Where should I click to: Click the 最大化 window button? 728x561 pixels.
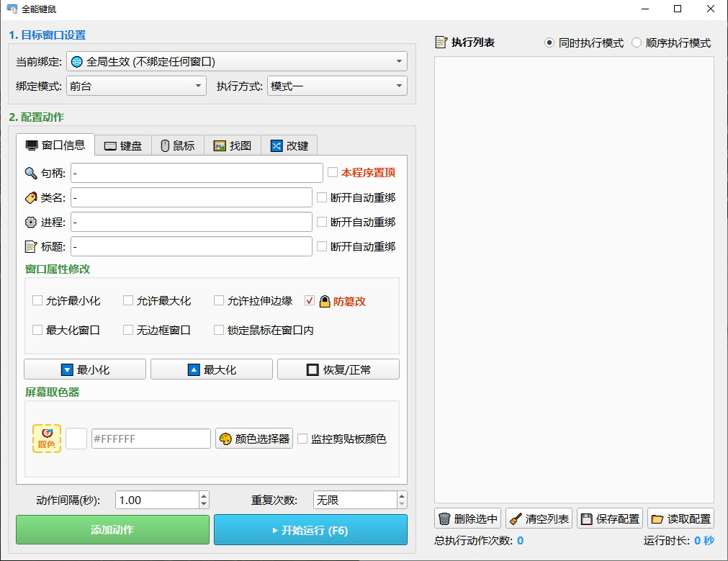click(212, 369)
